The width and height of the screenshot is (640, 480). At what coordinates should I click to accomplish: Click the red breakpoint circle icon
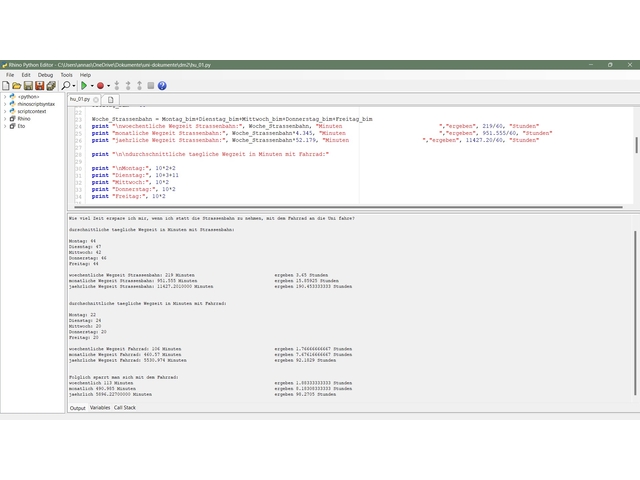pos(100,86)
